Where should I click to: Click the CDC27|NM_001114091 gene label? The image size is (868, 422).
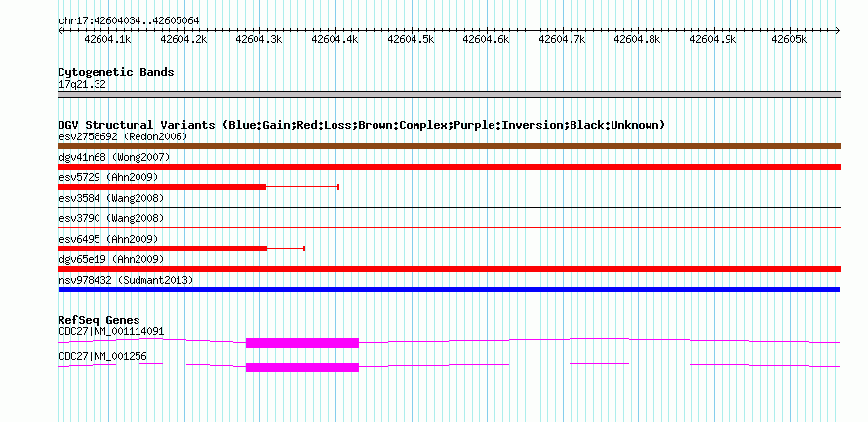tap(111, 331)
